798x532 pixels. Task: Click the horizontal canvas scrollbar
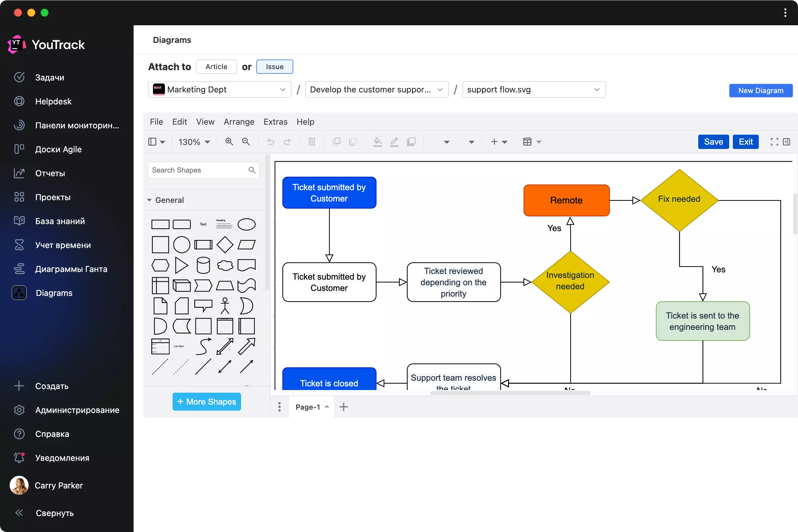tap(510, 393)
